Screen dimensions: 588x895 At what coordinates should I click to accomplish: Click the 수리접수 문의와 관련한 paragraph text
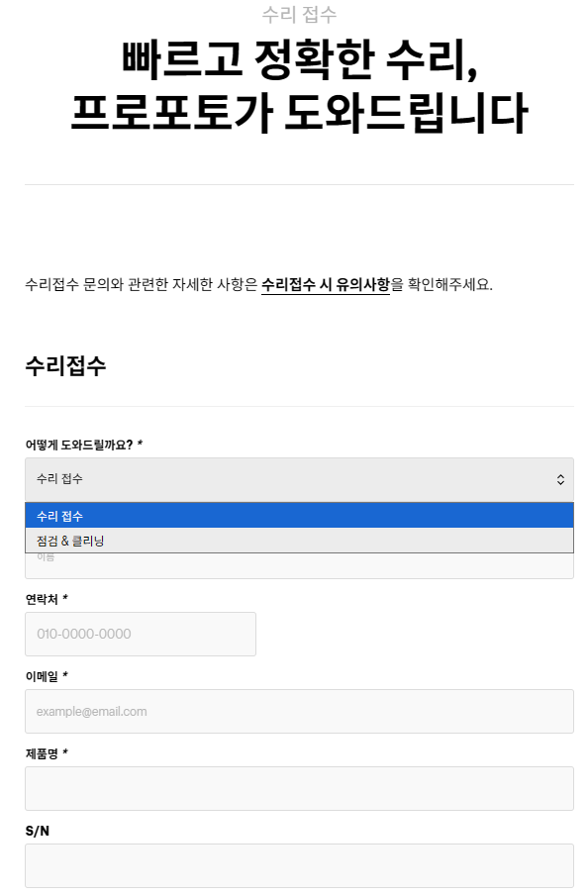point(258,284)
